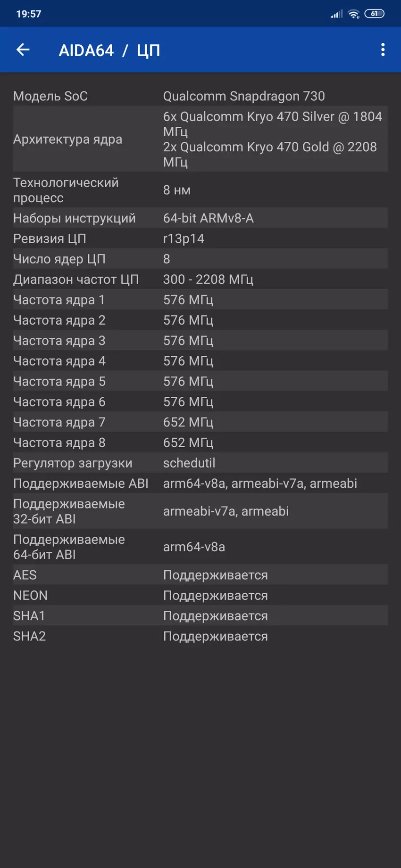Tap the Wi-Fi status icon
The height and width of the screenshot is (868, 401).
click(353, 14)
